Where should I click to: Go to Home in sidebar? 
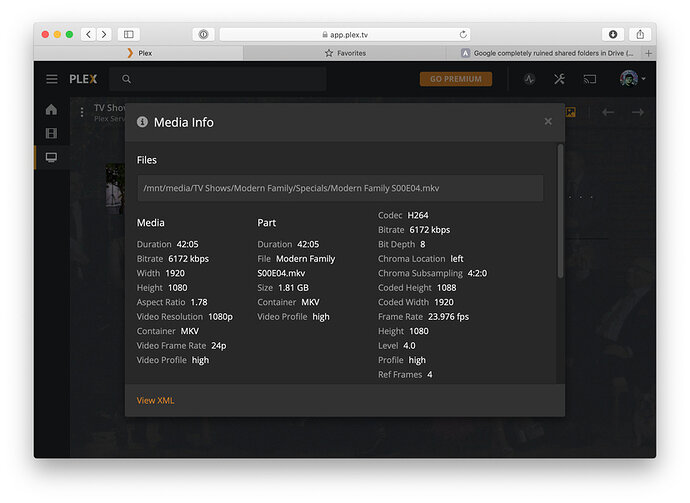51,110
